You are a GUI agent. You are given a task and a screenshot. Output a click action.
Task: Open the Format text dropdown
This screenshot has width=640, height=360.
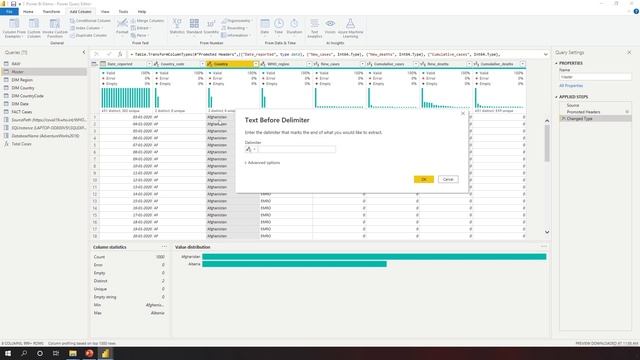[122, 27]
